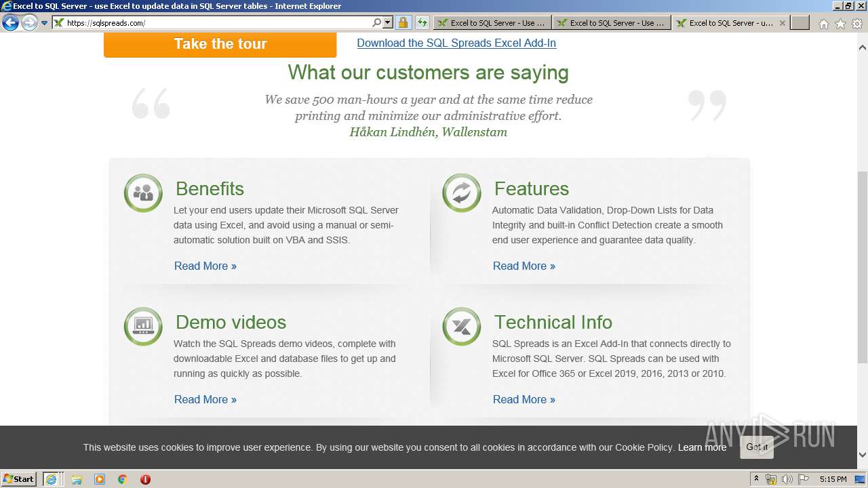Open the Learn more cookie policy link
The image size is (868, 488).
click(x=702, y=447)
